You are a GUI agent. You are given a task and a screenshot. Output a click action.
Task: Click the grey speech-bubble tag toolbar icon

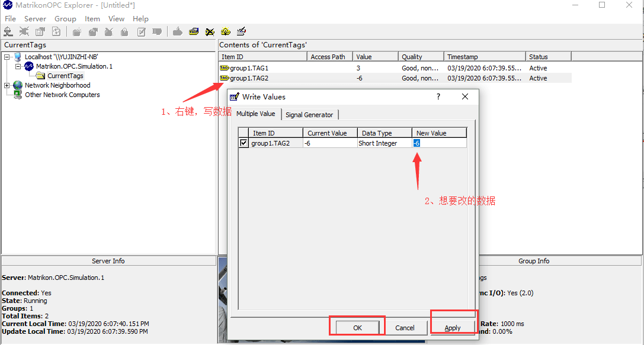click(157, 31)
